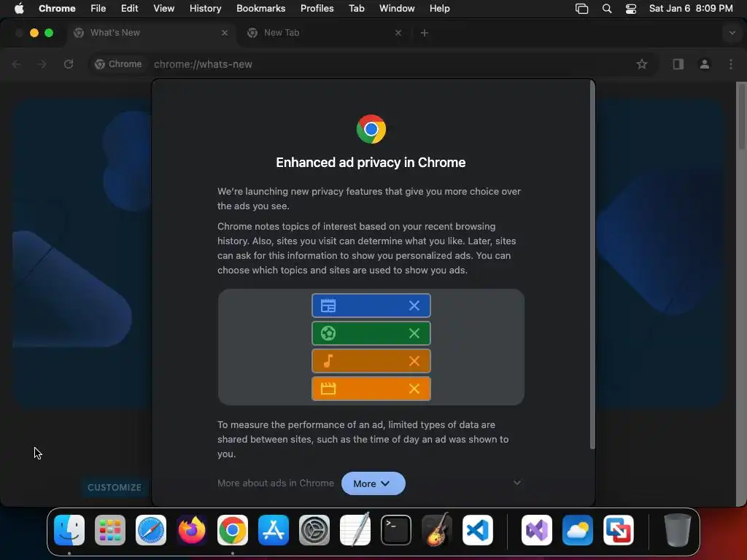Open Spotlight search in the menu bar

pyautogui.click(x=606, y=9)
